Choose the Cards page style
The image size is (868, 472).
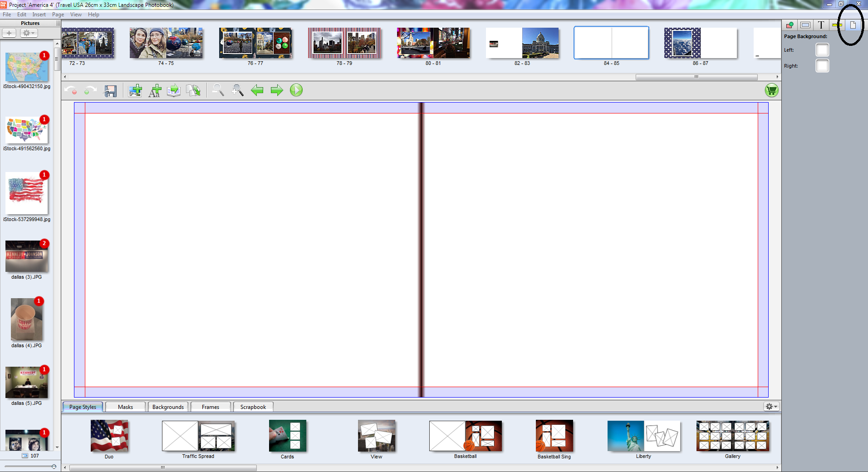288,436
